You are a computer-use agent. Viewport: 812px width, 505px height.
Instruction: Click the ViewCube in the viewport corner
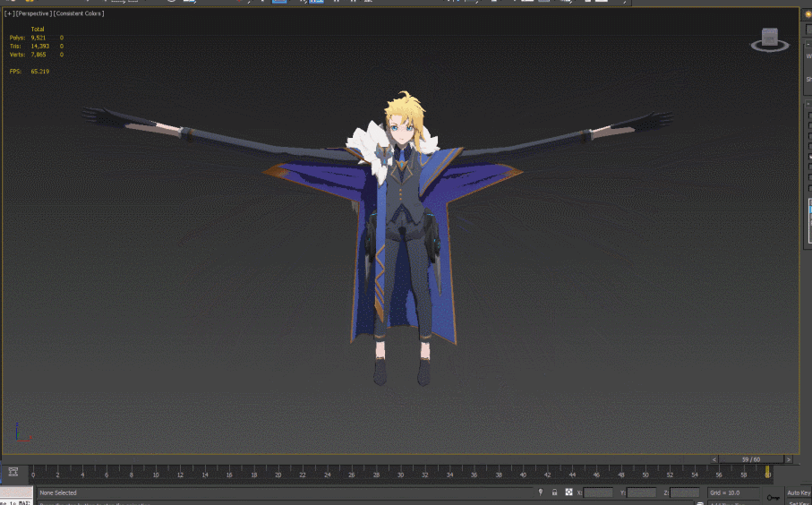[769, 40]
